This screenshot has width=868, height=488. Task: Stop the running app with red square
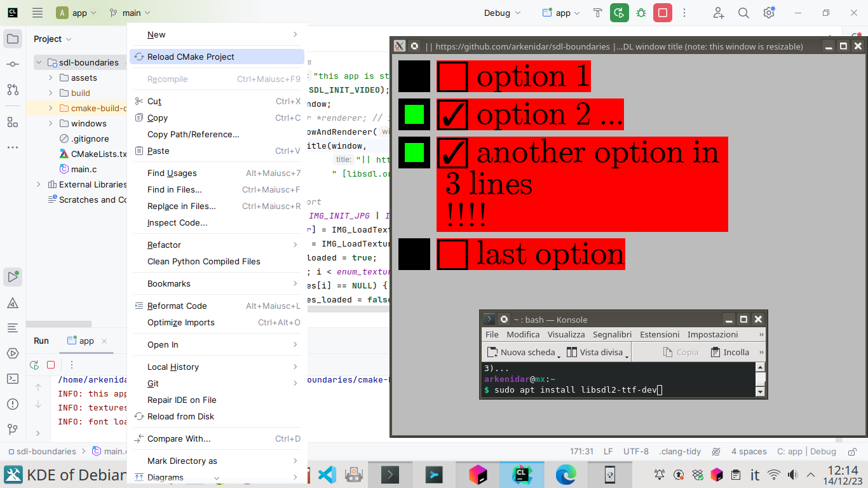(x=663, y=13)
